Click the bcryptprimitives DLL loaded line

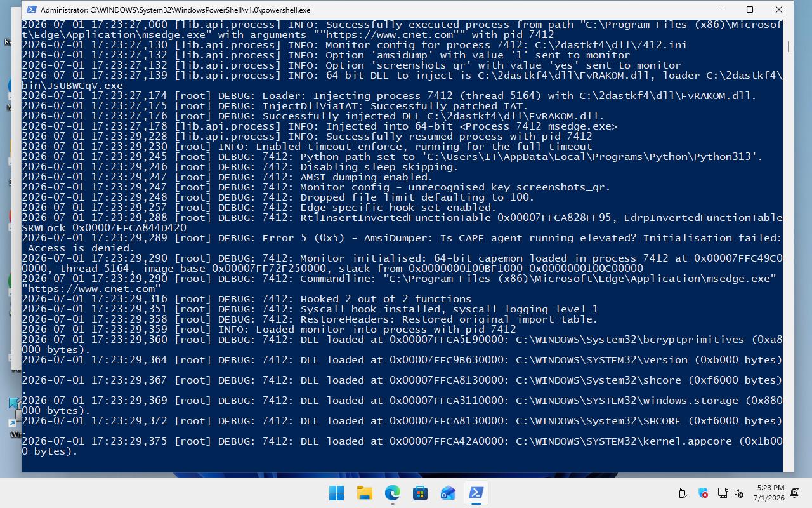pyautogui.click(x=402, y=345)
